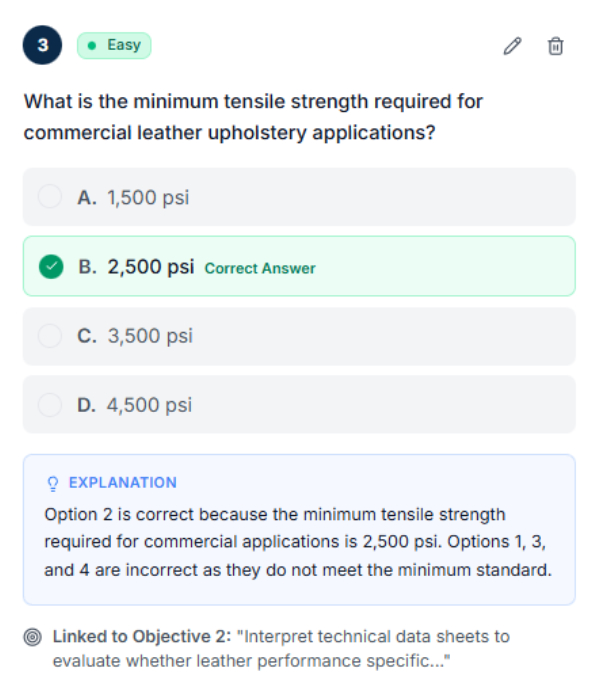Click the lightbulb icon beside EXPLANATION
This screenshot has height=700, width=600.
[x=53, y=483]
